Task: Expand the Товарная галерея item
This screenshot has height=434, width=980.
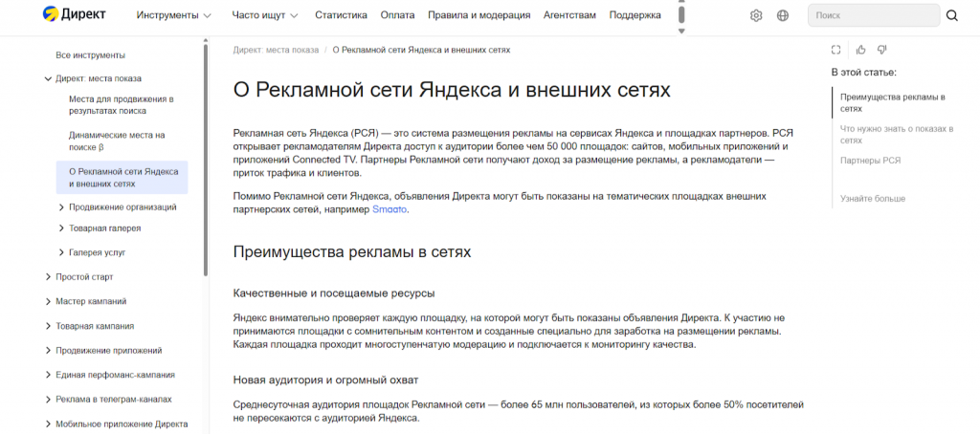Action: tap(61, 228)
